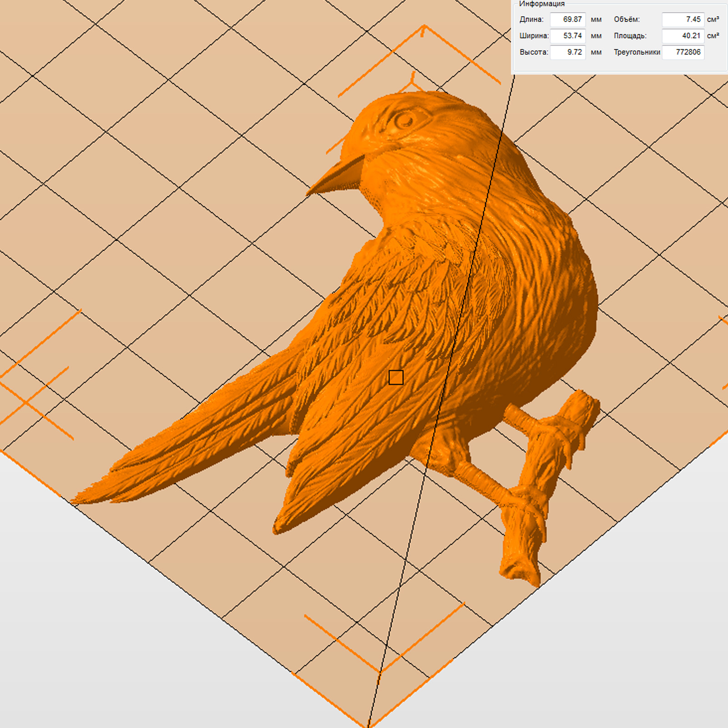Image resolution: width=728 pixels, height=728 pixels.
Task: Click the Высота field showing 9.72
Action: pos(567,52)
